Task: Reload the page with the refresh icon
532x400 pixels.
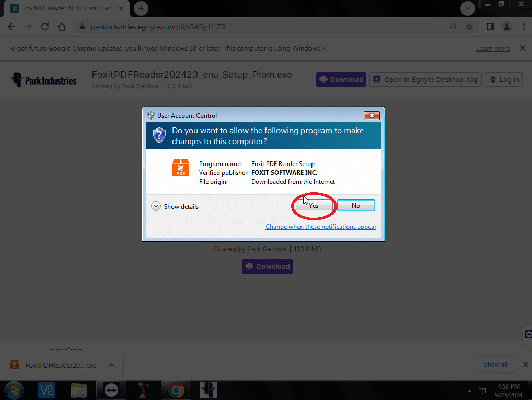Action: [x=45, y=27]
